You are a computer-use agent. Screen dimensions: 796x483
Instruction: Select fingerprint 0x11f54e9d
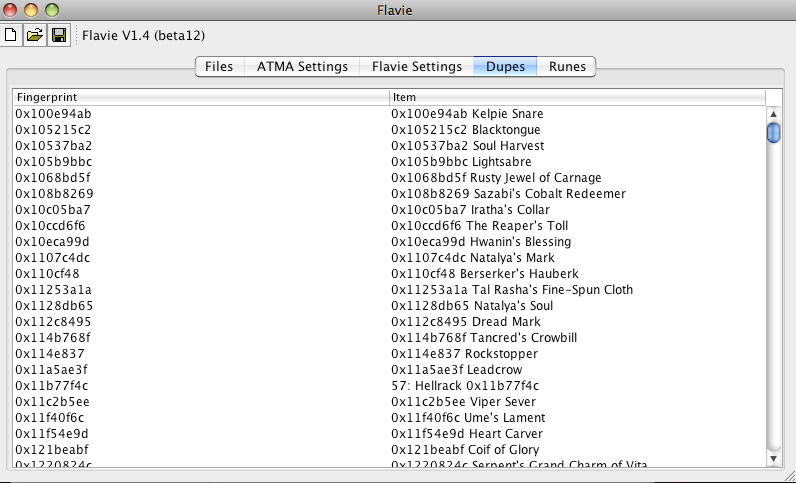[52, 434]
